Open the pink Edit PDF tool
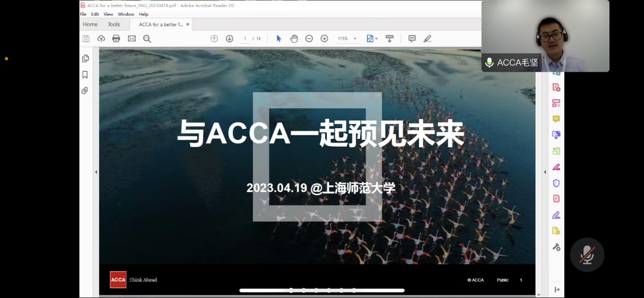644x298 pixels. pyautogui.click(x=556, y=103)
